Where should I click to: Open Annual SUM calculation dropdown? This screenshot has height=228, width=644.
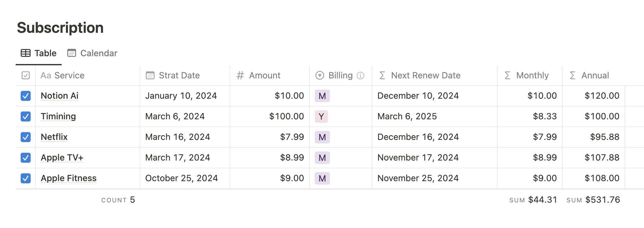593,200
